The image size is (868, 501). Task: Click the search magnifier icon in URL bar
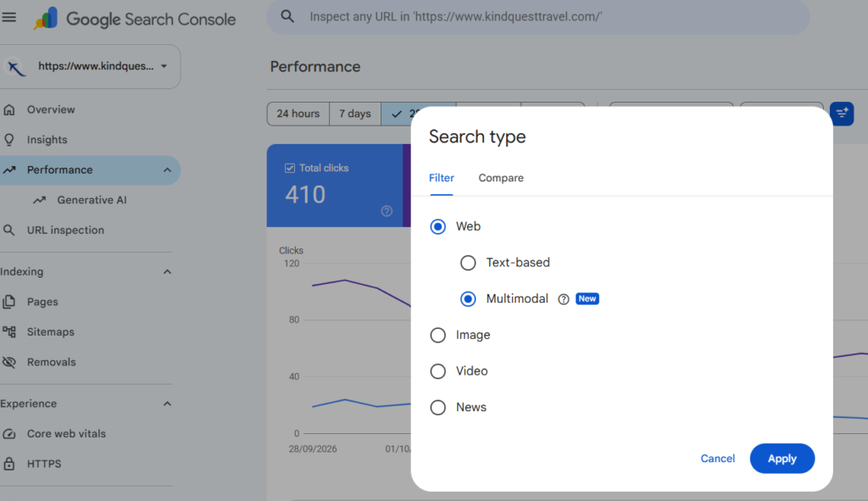coord(287,17)
